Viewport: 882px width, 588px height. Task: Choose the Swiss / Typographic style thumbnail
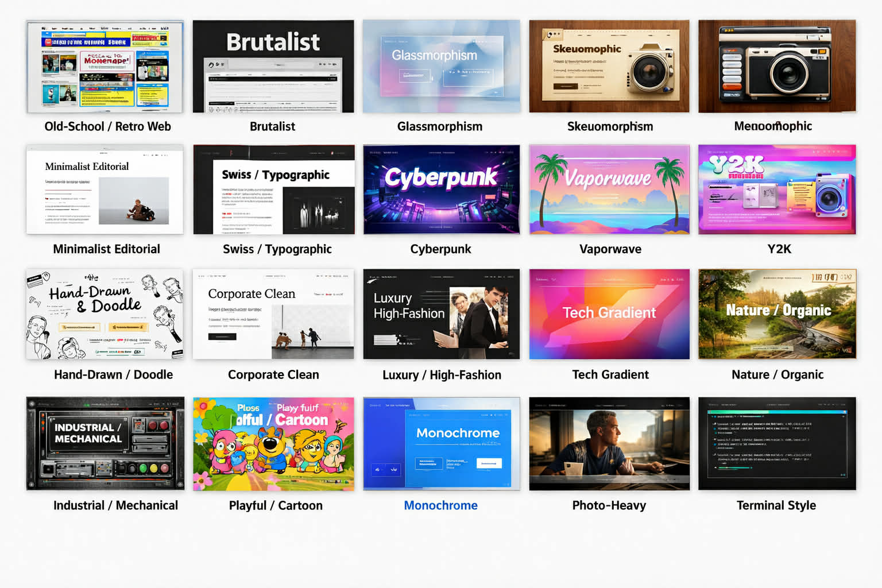pos(273,189)
